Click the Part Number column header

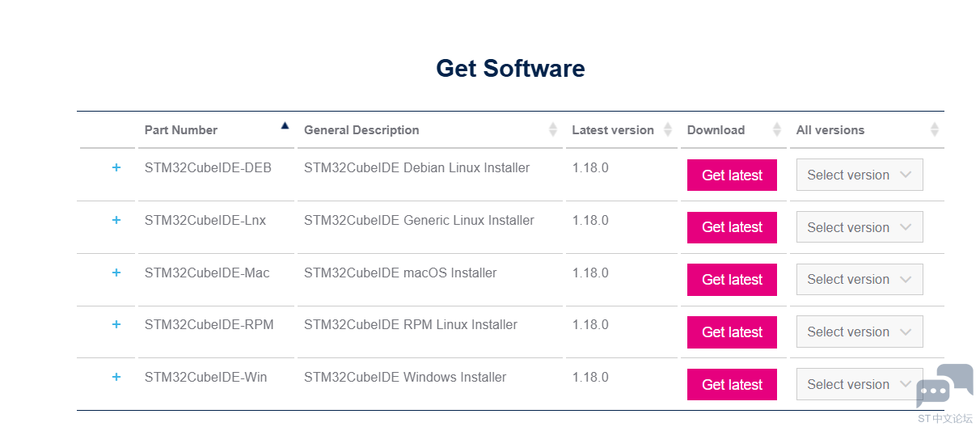(181, 130)
